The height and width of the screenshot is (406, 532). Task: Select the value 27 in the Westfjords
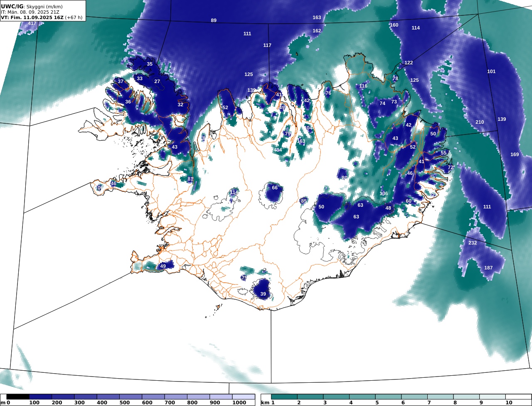[157, 81]
